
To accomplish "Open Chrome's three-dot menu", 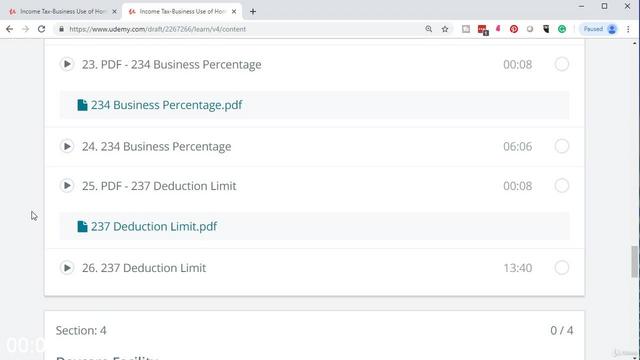I will tap(628, 29).
